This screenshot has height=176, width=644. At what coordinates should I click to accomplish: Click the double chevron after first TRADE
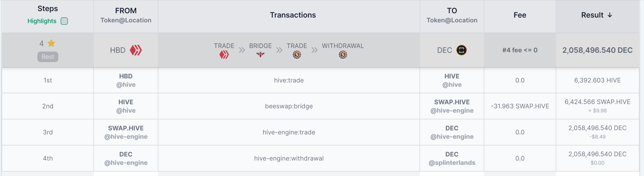pos(241,50)
